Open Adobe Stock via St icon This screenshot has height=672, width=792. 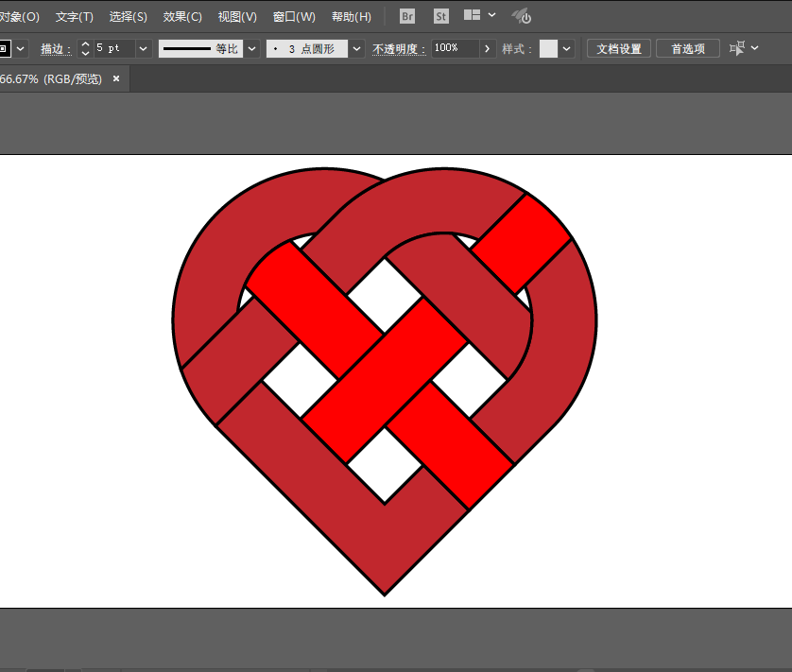[441, 16]
